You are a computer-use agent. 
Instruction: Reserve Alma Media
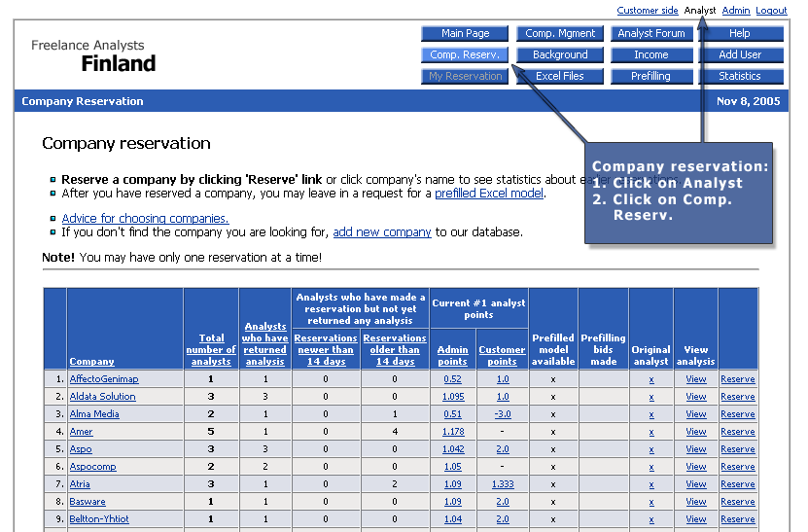(738, 414)
